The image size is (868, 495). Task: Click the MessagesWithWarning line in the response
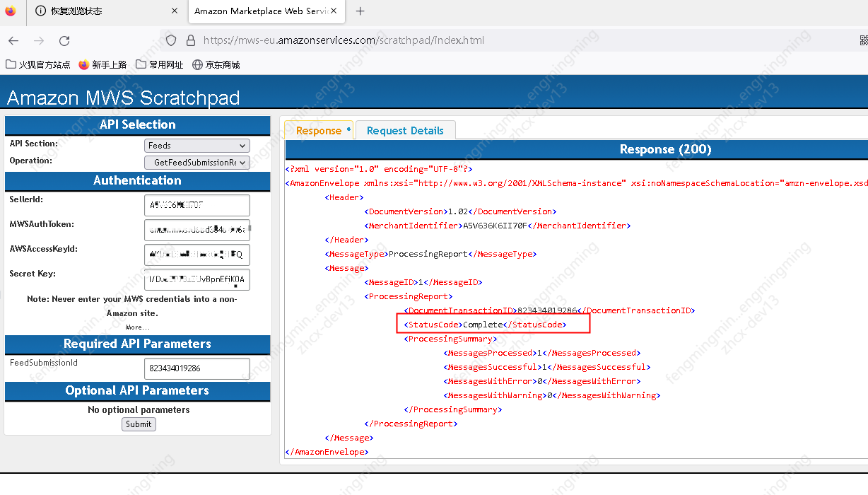[552, 395]
